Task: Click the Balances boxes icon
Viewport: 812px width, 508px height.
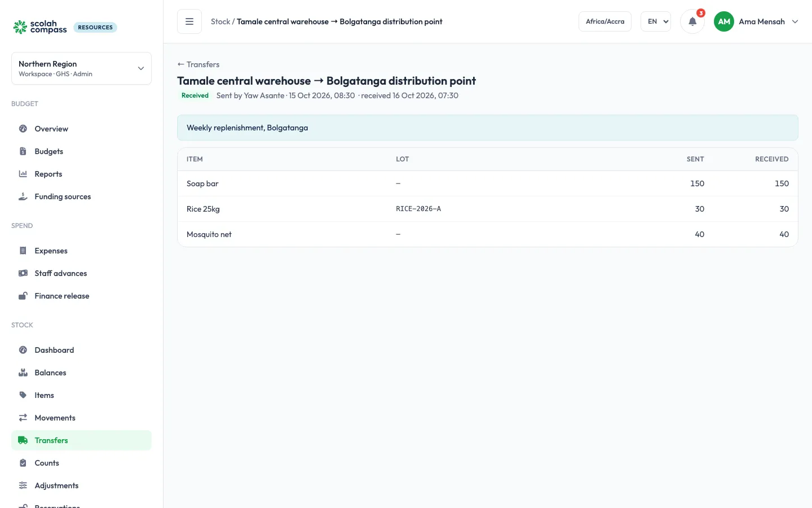Action: 23,373
